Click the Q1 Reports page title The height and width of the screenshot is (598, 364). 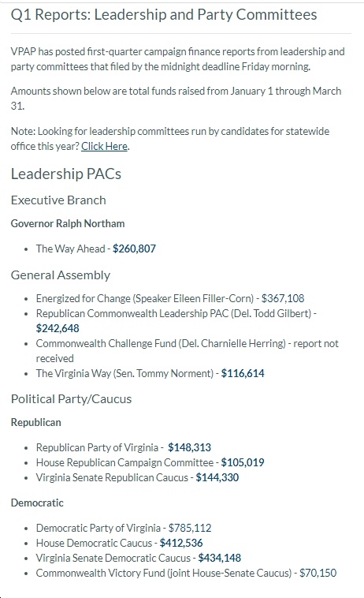164,15
